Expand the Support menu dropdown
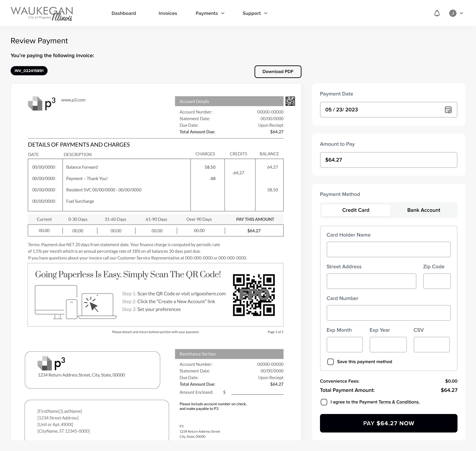476x451 pixels. click(255, 13)
